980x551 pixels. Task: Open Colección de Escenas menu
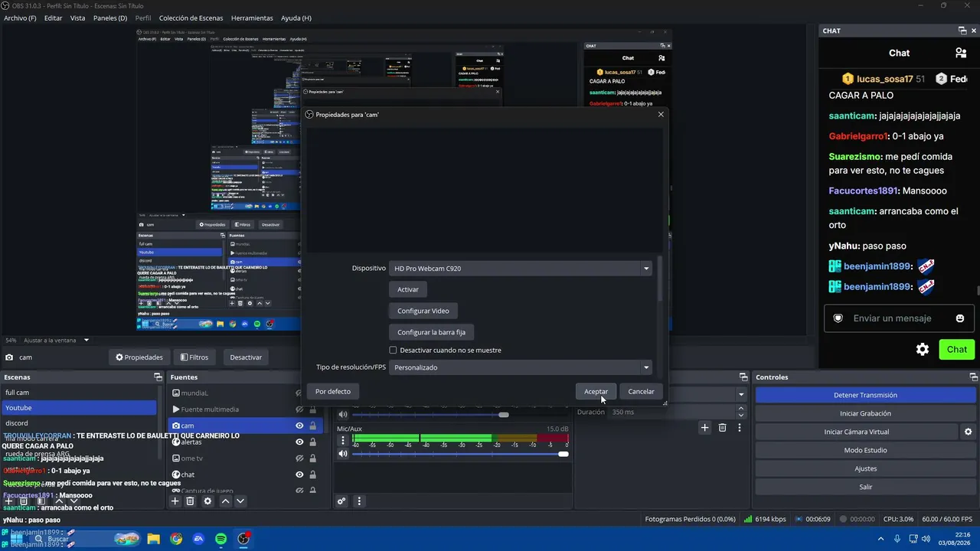191,18
